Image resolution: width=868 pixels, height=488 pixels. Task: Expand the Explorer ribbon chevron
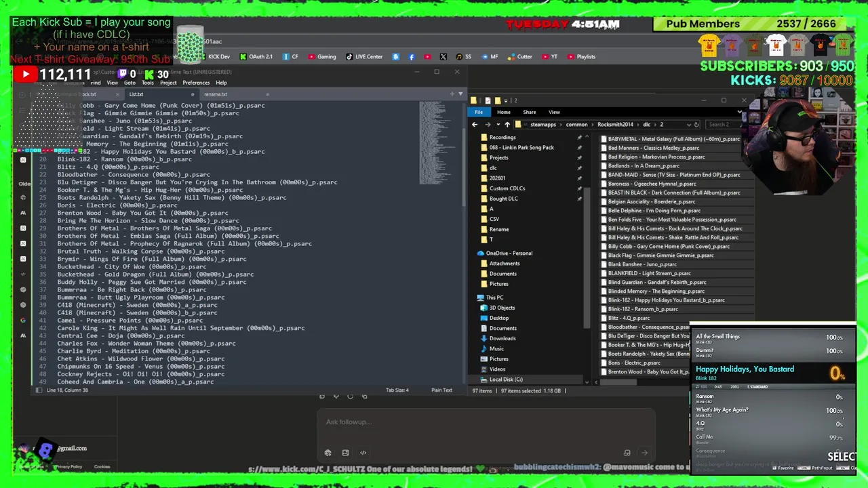(x=740, y=112)
